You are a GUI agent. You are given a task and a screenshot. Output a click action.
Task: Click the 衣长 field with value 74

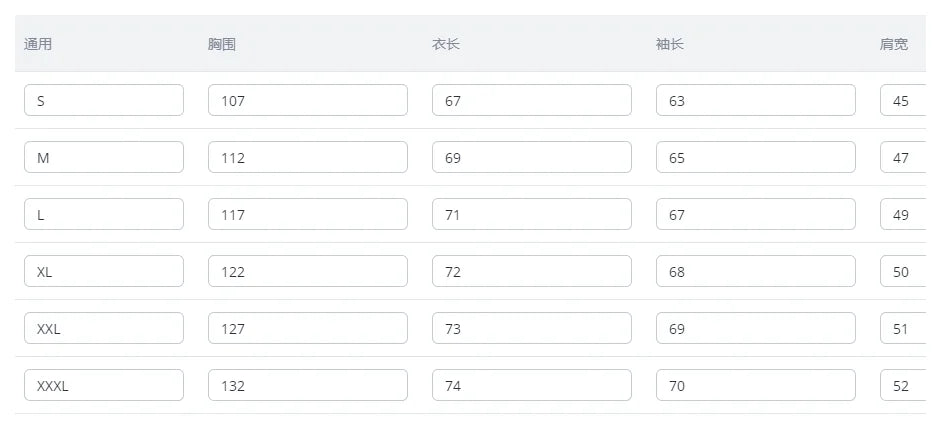[531, 385]
